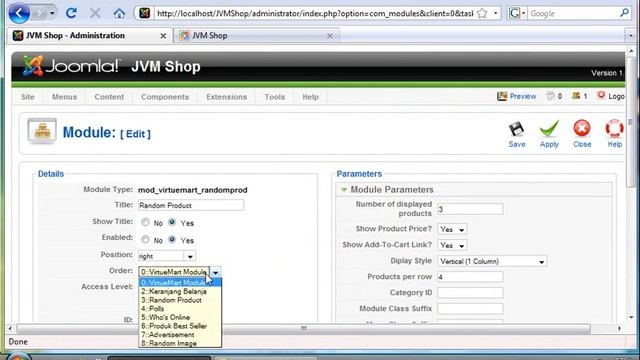Bookmark page with the star icon
640x360 pixels.
[482, 13]
